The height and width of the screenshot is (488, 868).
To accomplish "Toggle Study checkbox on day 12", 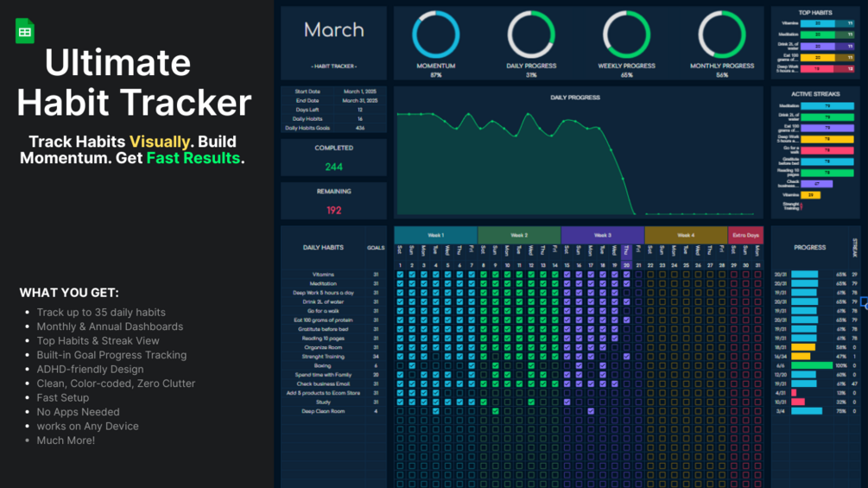I will pyautogui.click(x=531, y=402).
